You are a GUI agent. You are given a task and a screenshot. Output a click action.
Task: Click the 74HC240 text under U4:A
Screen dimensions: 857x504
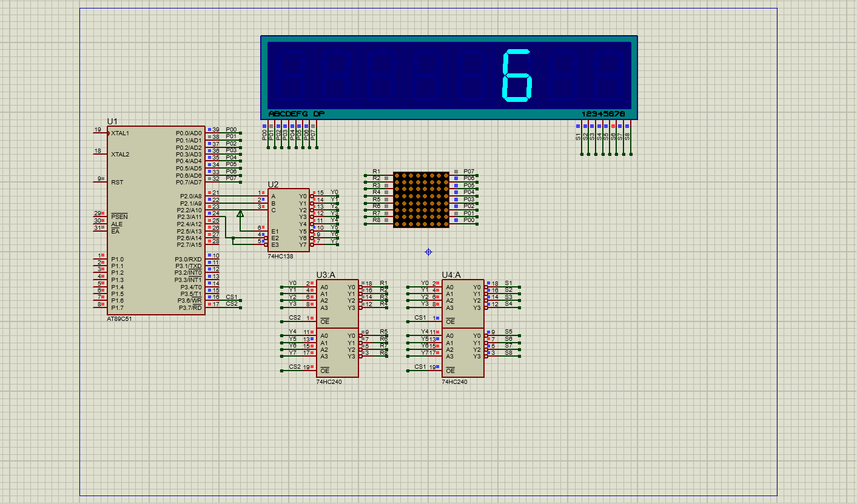(454, 382)
